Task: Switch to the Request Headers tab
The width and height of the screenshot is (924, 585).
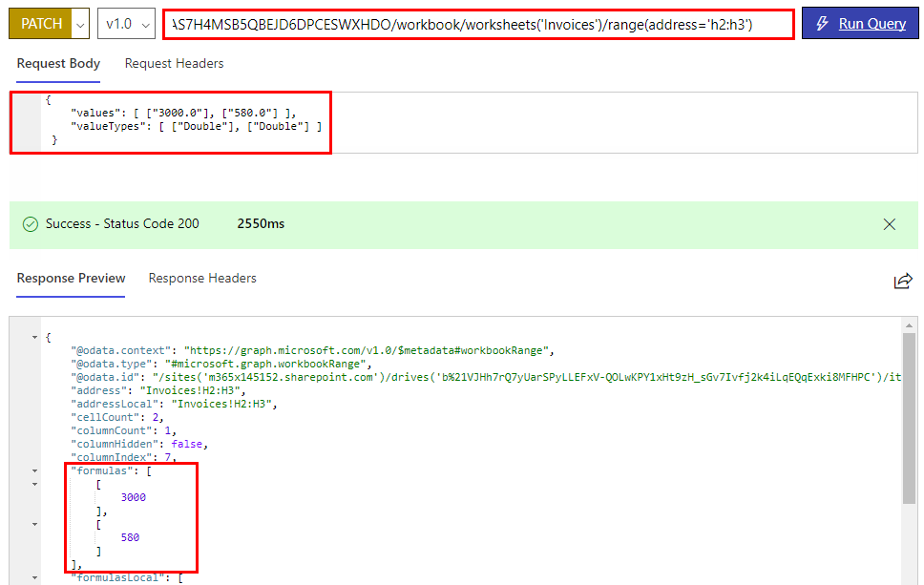Action: click(175, 64)
